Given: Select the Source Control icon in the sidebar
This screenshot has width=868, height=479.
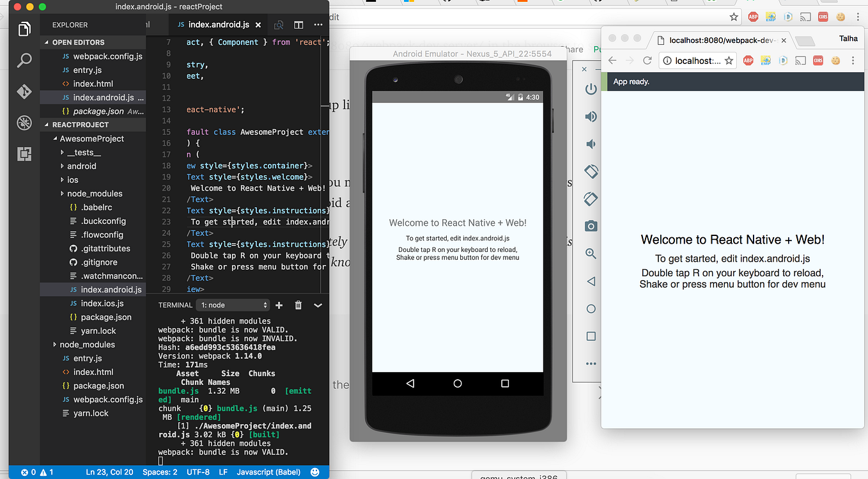Looking at the screenshot, I should point(24,91).
